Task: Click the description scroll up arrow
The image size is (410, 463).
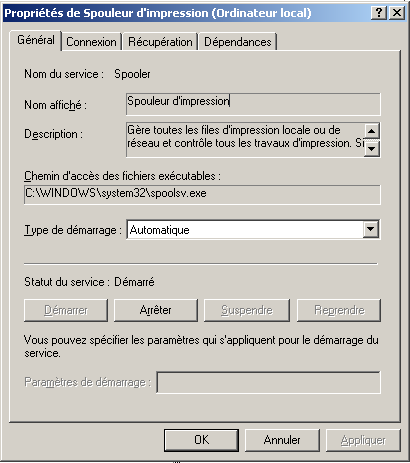Action: pos(371,131)
